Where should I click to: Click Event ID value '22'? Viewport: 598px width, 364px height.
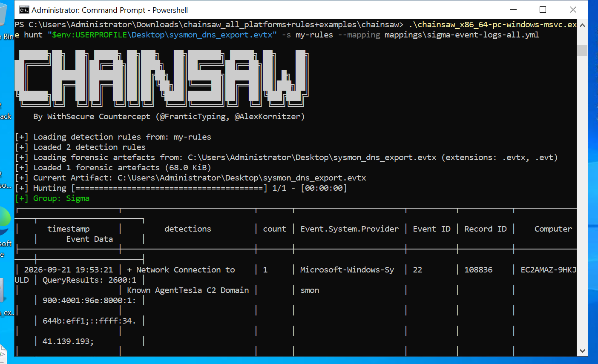[417, 269]
